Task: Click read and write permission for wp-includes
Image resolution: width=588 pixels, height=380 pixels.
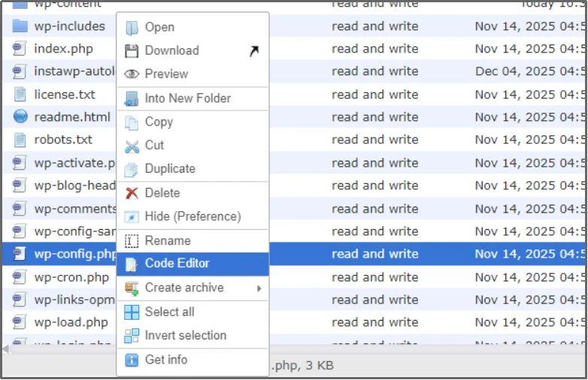Action: [374, 26]
